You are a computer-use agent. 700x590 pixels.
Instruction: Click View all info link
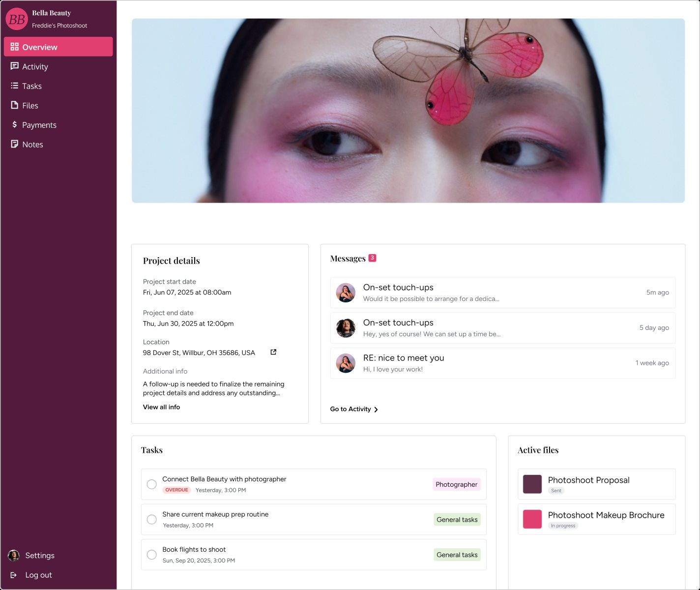tap(161, 407)
